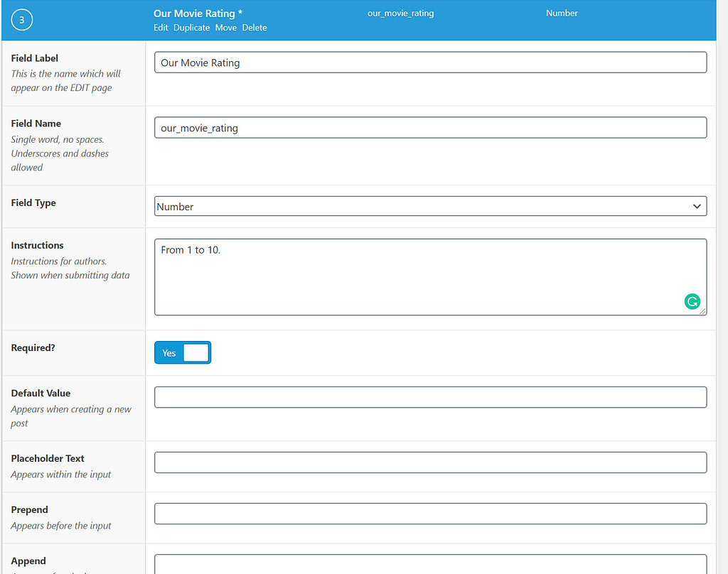Toggle the Required switch off
Viewport: 728px width, 574px height.
(183, 352)
